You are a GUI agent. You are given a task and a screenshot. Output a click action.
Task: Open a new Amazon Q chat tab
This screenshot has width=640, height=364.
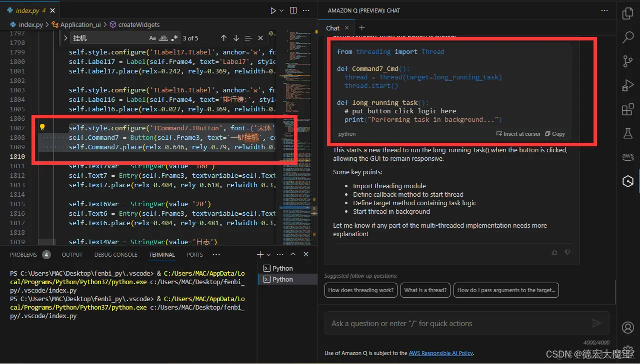coord(362,28)
